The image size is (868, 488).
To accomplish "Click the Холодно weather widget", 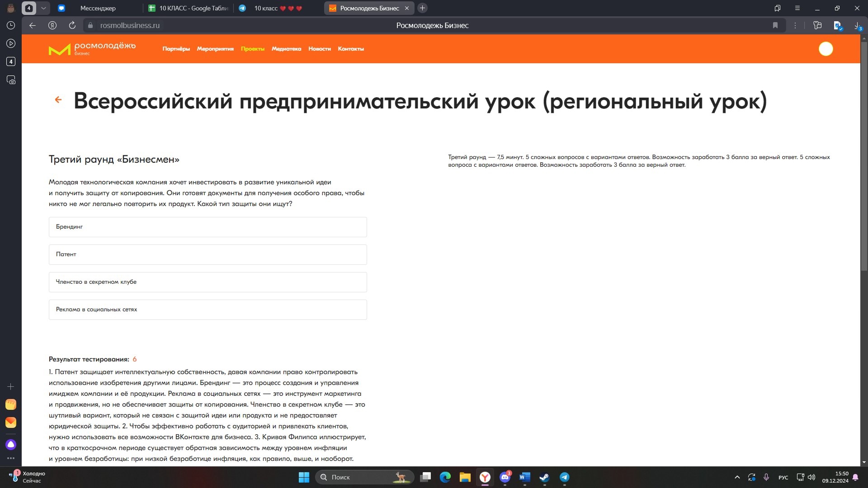I will (x=27, y=477).
